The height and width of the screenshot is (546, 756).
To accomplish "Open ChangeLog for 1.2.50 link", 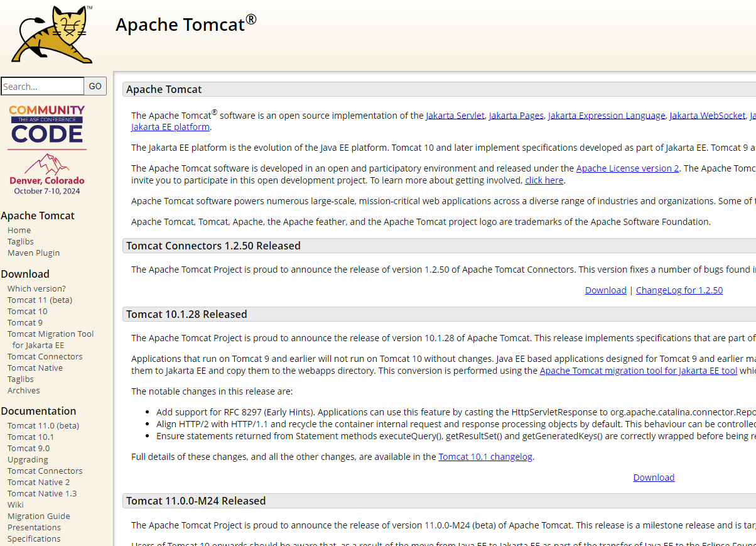I will click(679, 290).
